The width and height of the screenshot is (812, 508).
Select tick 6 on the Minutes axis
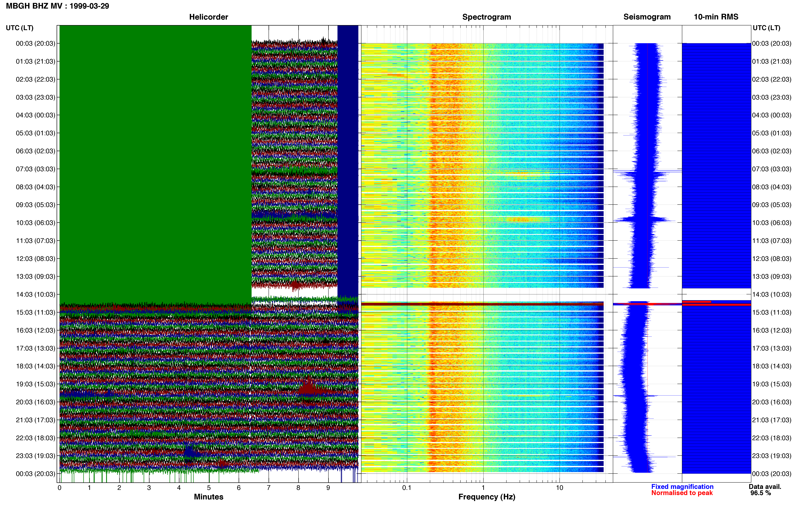click(239, 488)
